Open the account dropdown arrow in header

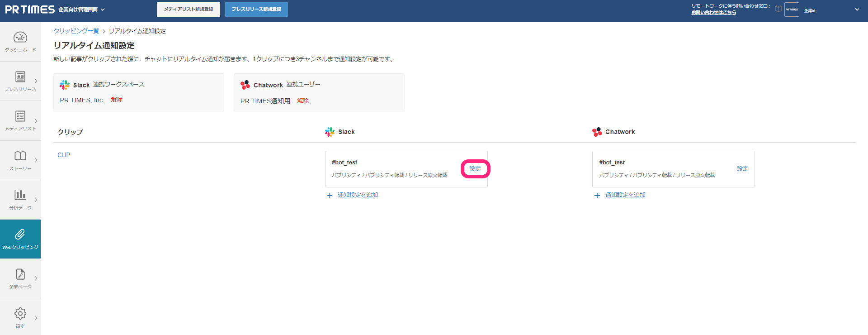pos(857,10)
